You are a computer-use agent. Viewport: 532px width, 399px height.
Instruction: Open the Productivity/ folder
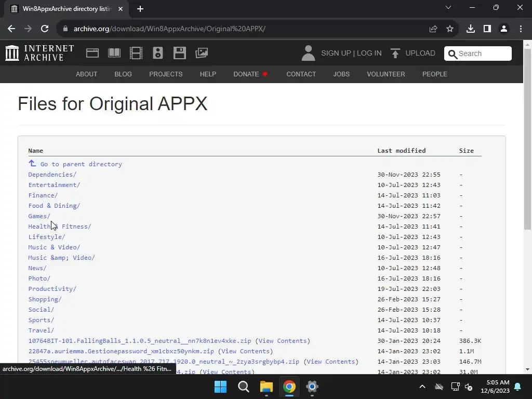coord(52,289)
